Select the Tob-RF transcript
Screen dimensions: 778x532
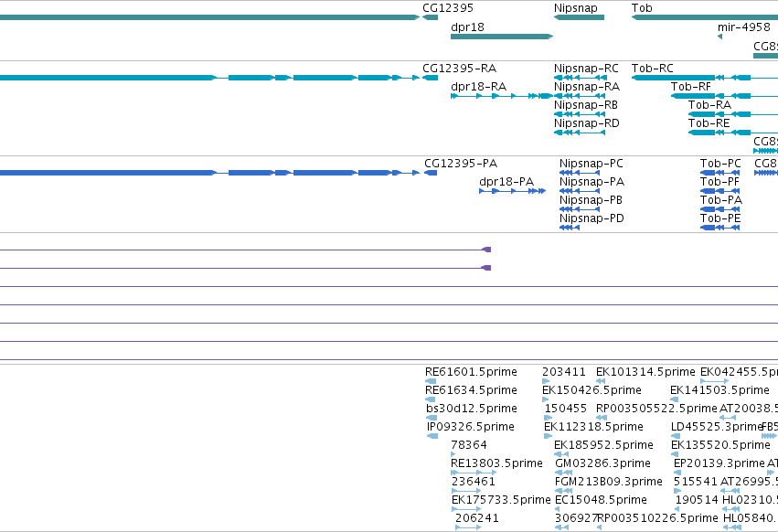pos(690,86)
